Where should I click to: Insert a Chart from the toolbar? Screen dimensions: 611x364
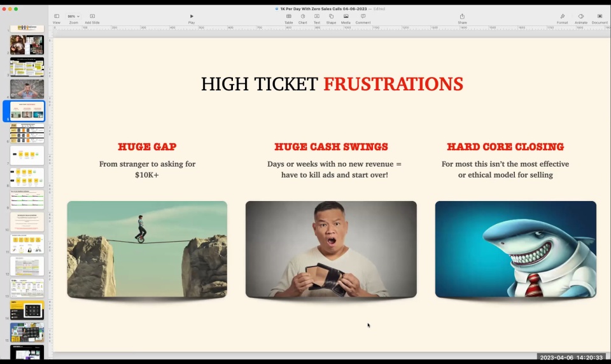pyautogui.click(x=303, y=18)
